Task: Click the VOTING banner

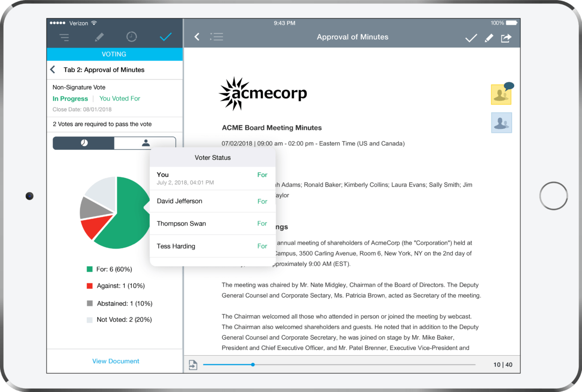Action: click(114, 54)
